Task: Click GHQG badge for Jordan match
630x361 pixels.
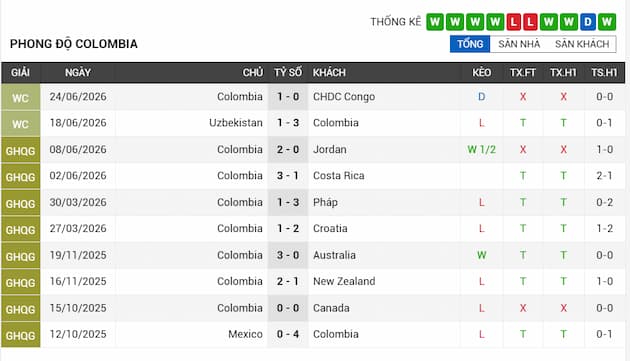Action: [20, 150]
